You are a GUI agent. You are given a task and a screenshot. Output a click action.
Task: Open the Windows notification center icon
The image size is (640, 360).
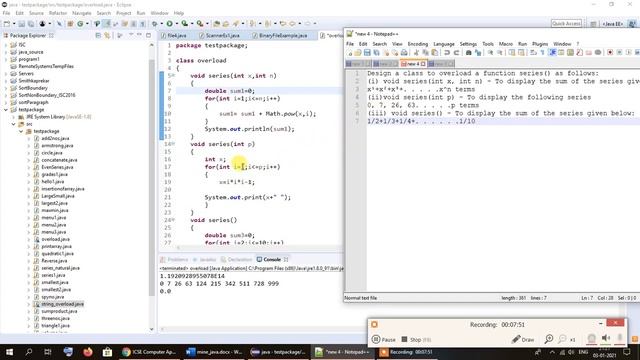click(627, 352)
